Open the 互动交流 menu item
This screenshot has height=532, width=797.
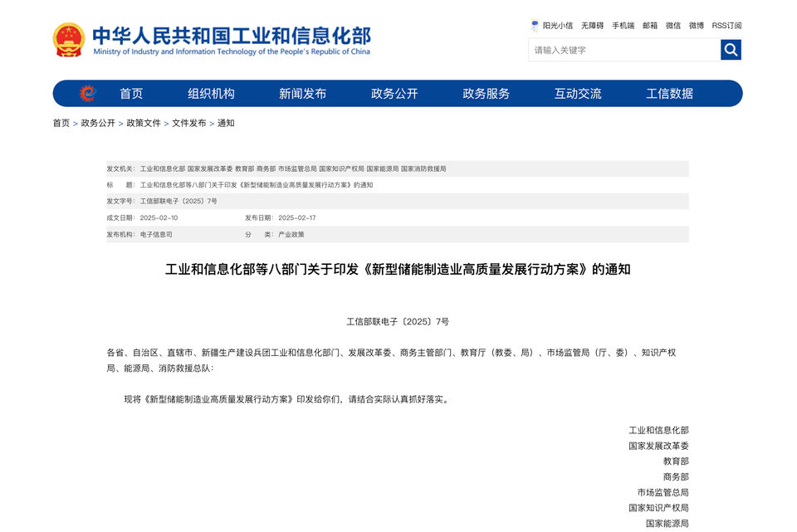click(x=578, y=94)
